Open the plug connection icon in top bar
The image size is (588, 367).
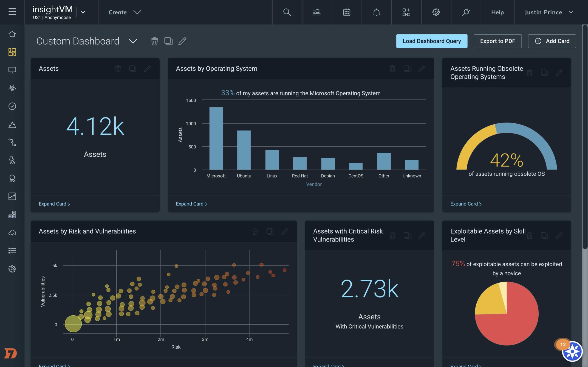pos(466,12)
